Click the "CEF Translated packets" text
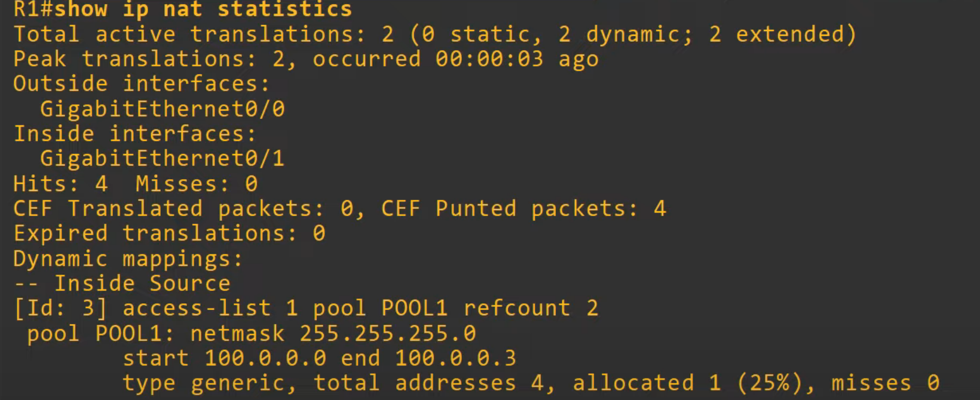Screen dimensions: 980x400 [169, 209]
